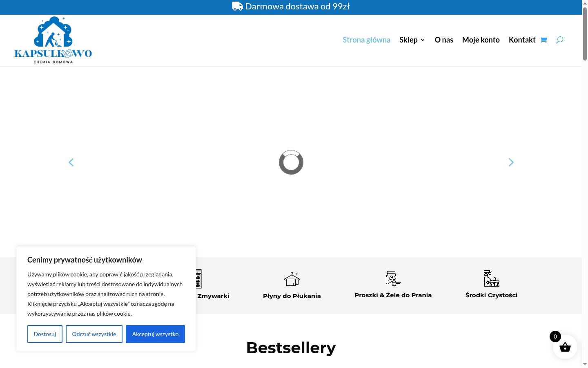Viewport: 588px width, 368px height.
Task: Open the shopping cart icon in header
Action: click(x=543, y=40)
